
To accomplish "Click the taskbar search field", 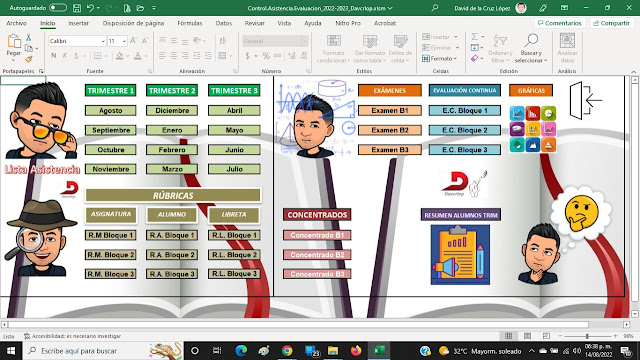I will (104, 351).
